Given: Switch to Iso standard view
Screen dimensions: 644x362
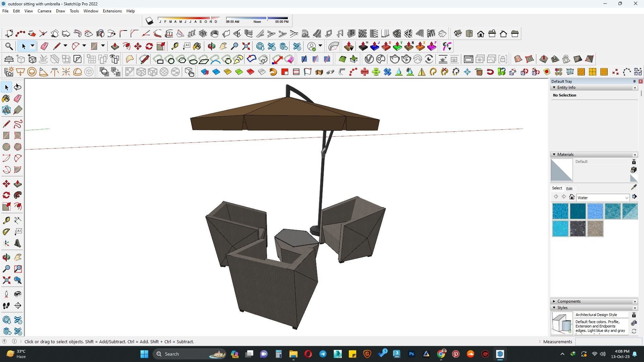Looking at the screenshot, I should point(458,34).
